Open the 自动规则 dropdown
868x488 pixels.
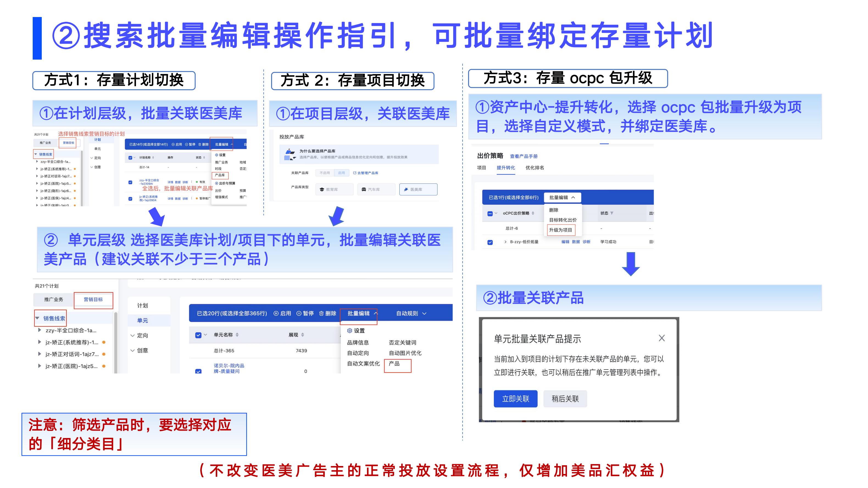411,314
